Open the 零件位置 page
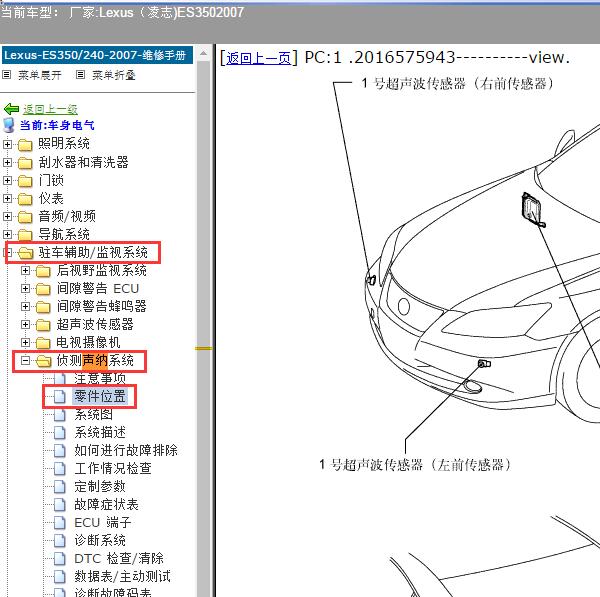 point(100,396)
